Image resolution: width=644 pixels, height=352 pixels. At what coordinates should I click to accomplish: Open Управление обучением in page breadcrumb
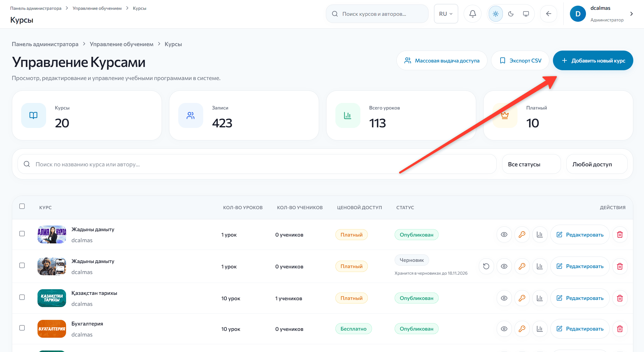pyautogui.click(x=121, y=44)
